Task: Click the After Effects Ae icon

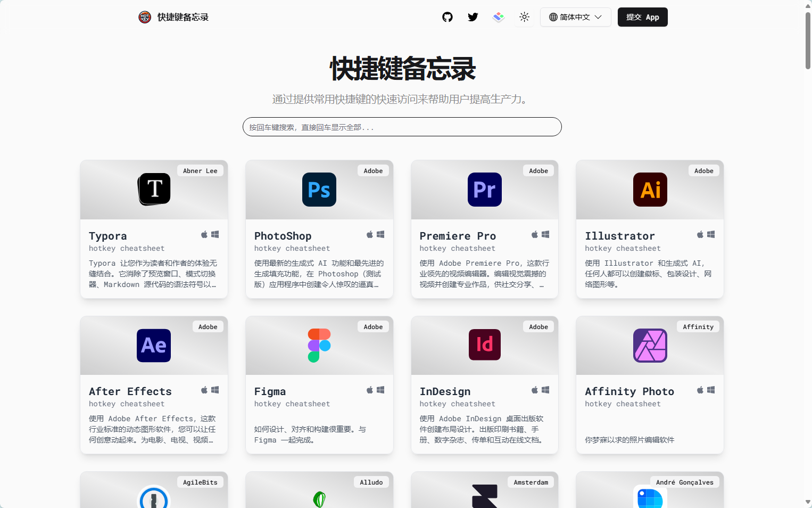Action: pyautogui.click(x=154, y=346)
